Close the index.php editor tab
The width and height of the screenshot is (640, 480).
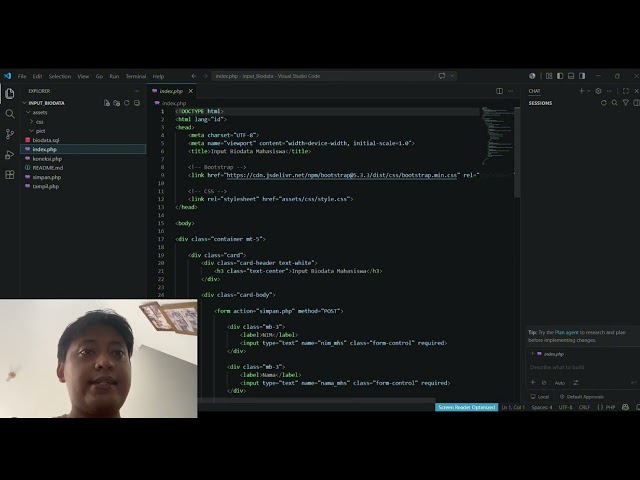tap(191, 91)
